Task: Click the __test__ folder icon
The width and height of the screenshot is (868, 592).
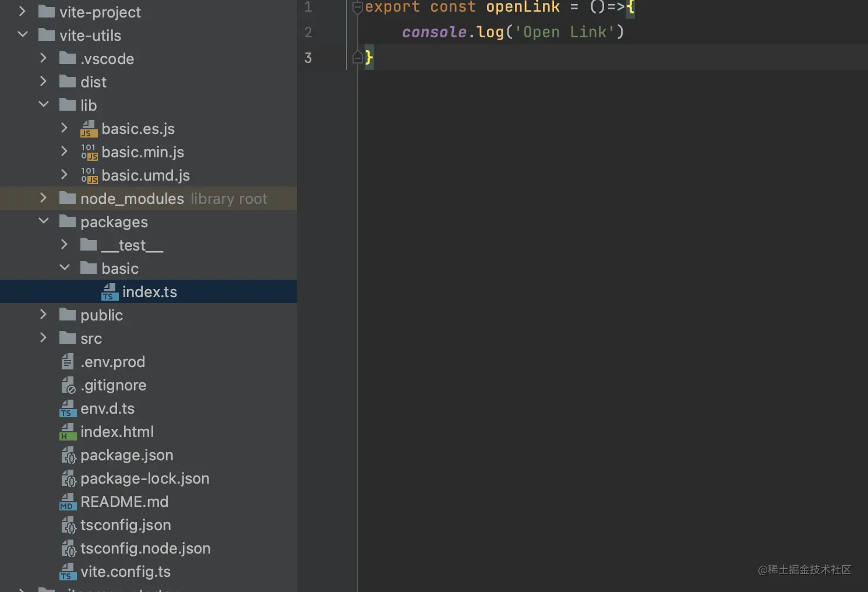Action: click(89, 245)
